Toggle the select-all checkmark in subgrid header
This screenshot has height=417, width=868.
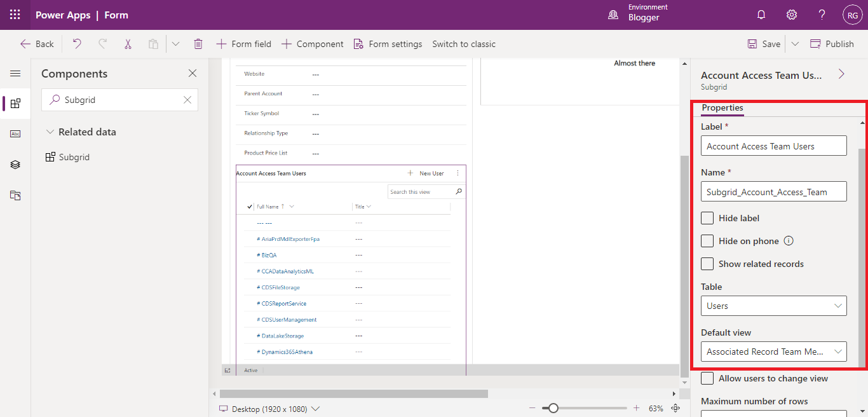click(250, 207)
